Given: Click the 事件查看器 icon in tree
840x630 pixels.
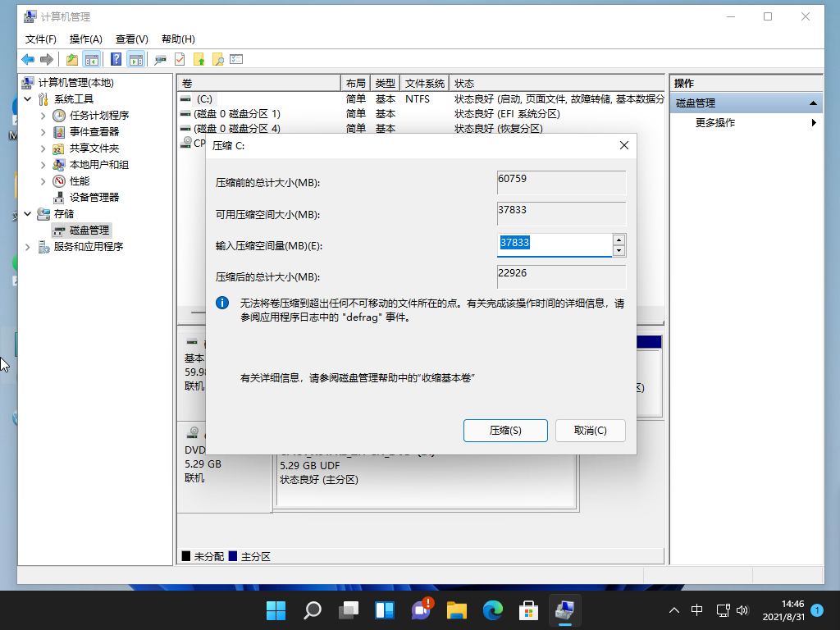Looking at the screenshot, I should tap(60, 131).
